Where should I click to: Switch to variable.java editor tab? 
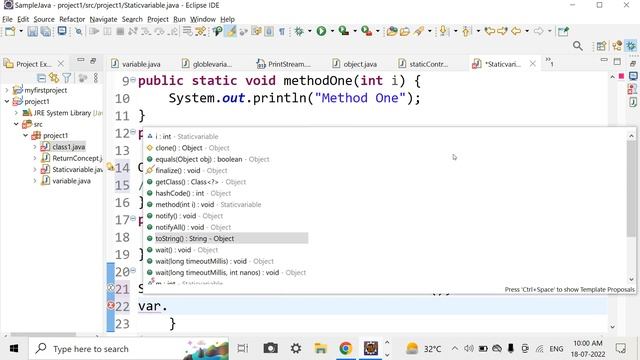136,64
